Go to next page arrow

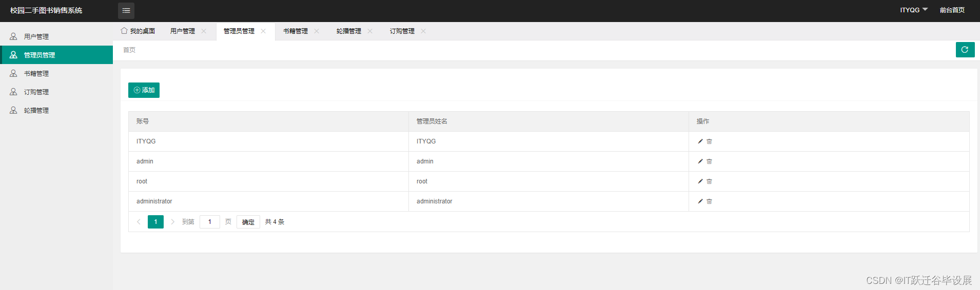(x=173, y=222)
